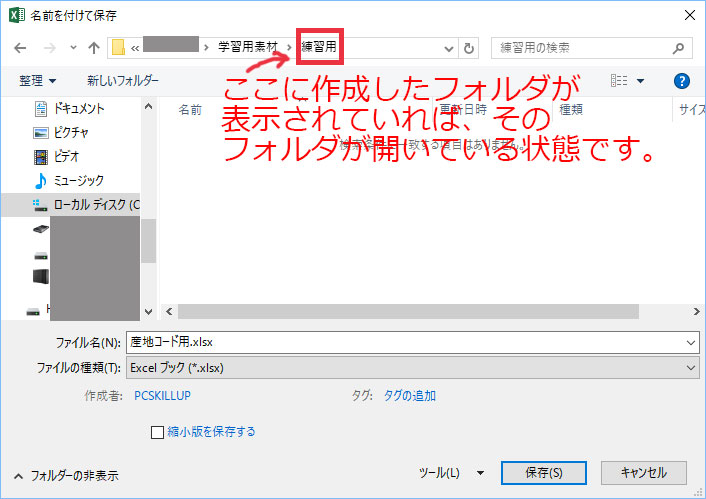This screenshot has width=706, height=499.
Task: Go forward using the forward arrow
Action: [x=50, y=48]
